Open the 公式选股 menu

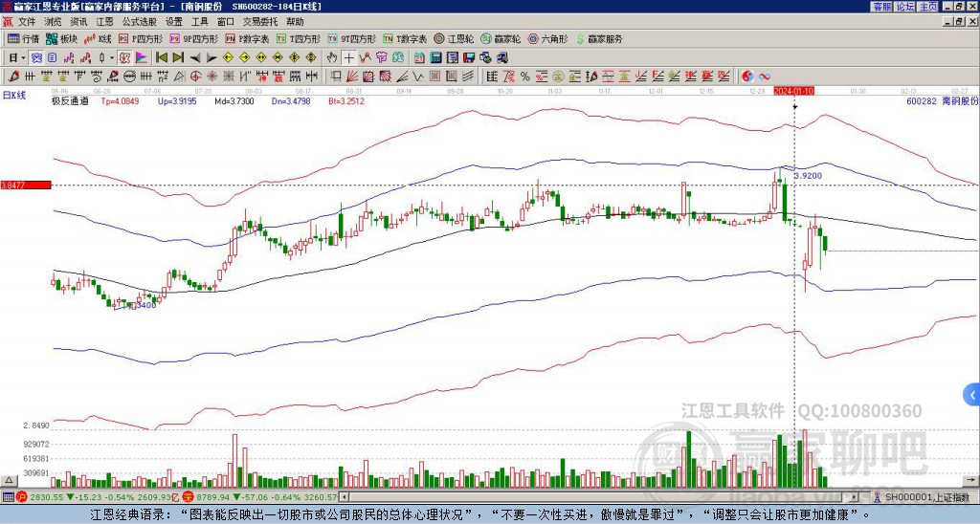tap(140, 22)
